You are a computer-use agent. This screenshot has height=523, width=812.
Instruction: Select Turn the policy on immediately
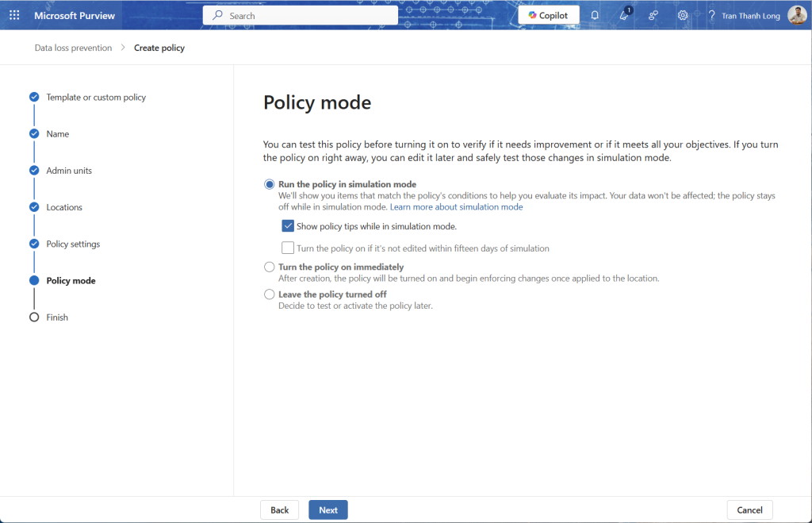pos(270,267)
